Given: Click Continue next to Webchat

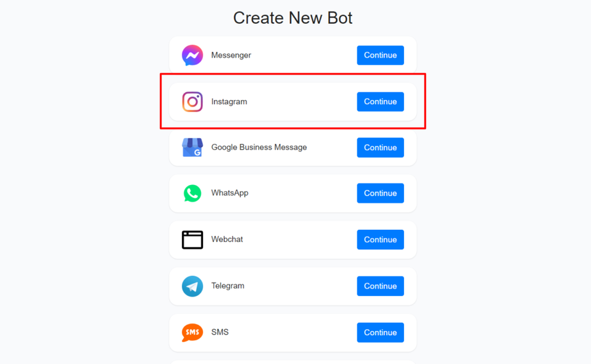Looking at the screenshot, I should point(380,239).
